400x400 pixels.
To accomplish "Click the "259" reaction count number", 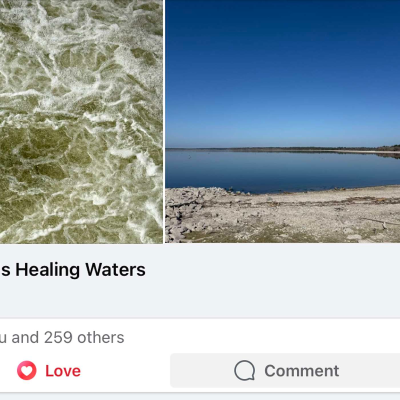I will [58, 337].
